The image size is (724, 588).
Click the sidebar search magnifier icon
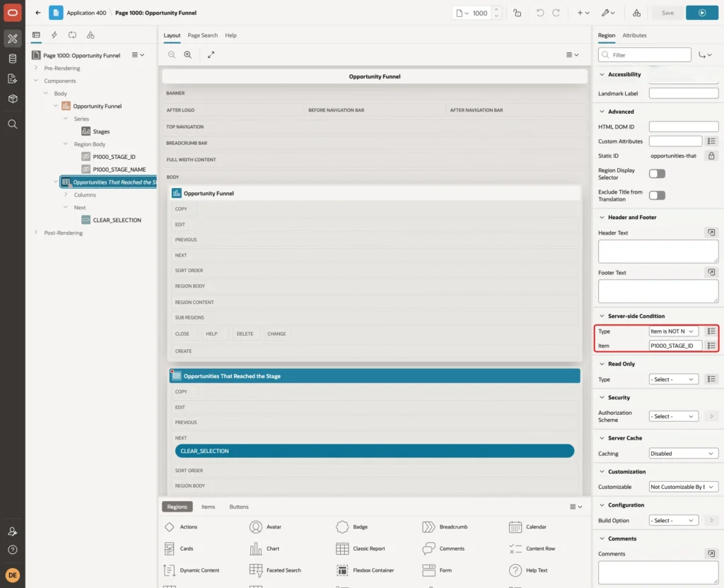click(13, 124)
